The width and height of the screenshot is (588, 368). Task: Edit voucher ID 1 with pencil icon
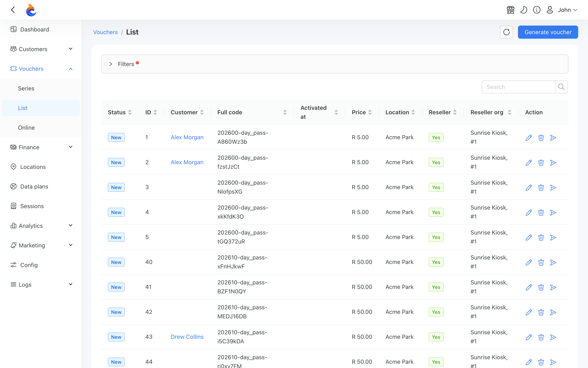point(529,138)
